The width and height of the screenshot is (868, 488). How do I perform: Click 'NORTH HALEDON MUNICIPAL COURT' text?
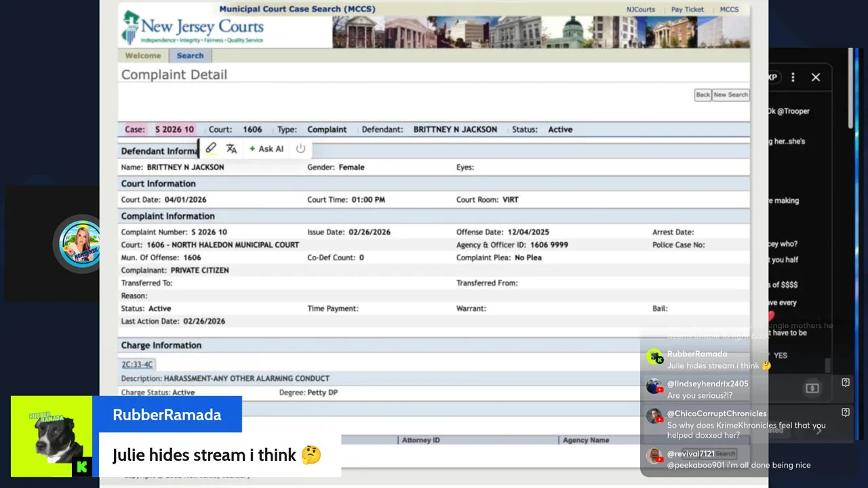point(235,245)
